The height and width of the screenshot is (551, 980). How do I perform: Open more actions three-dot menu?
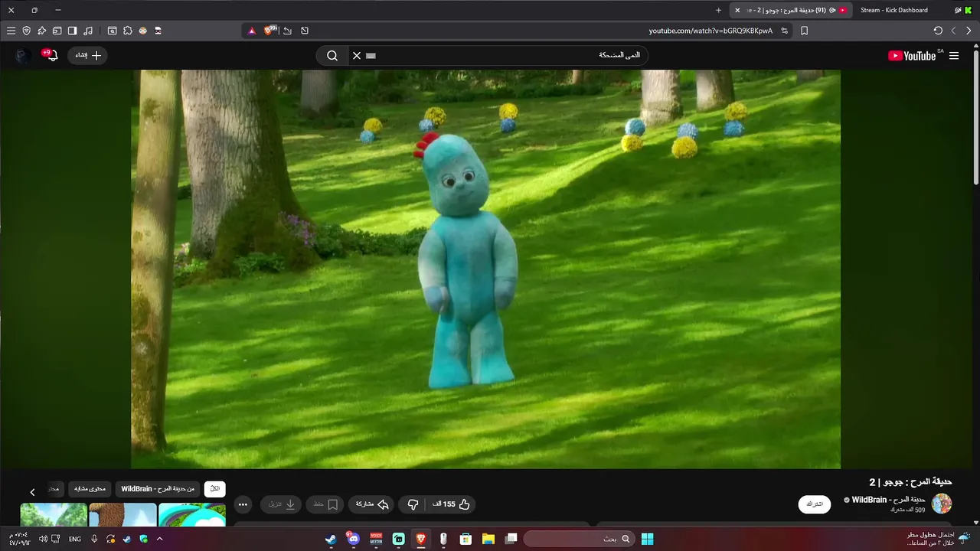point(243,504)
